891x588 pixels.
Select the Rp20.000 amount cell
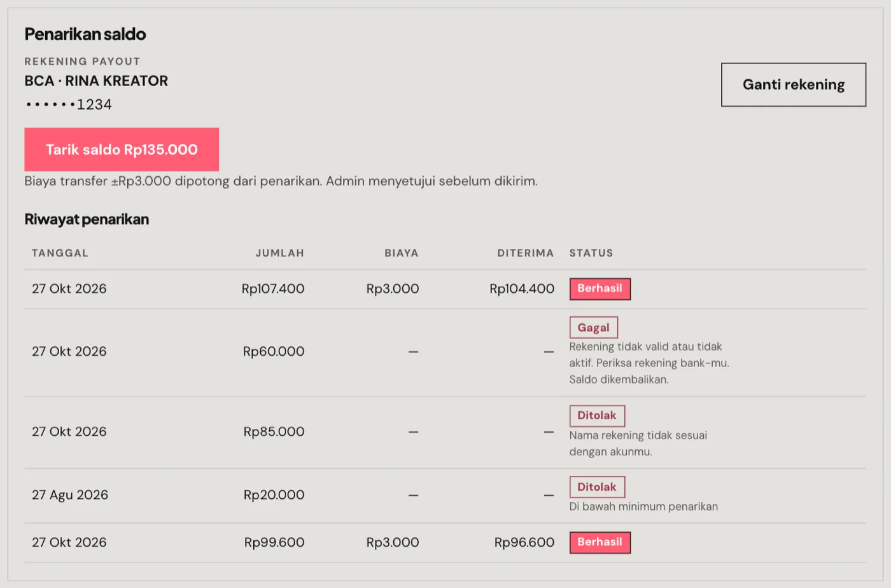click(274, 494)
